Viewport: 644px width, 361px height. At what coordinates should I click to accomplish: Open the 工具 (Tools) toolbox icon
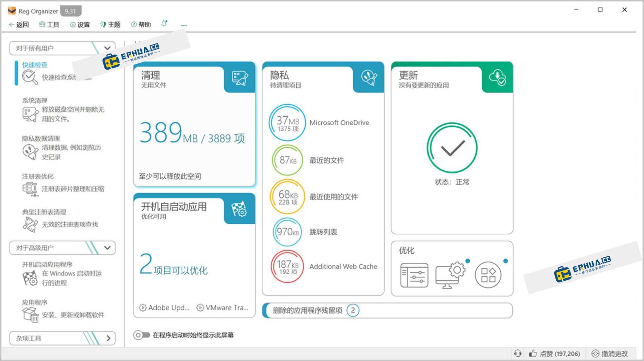(42, 24)
